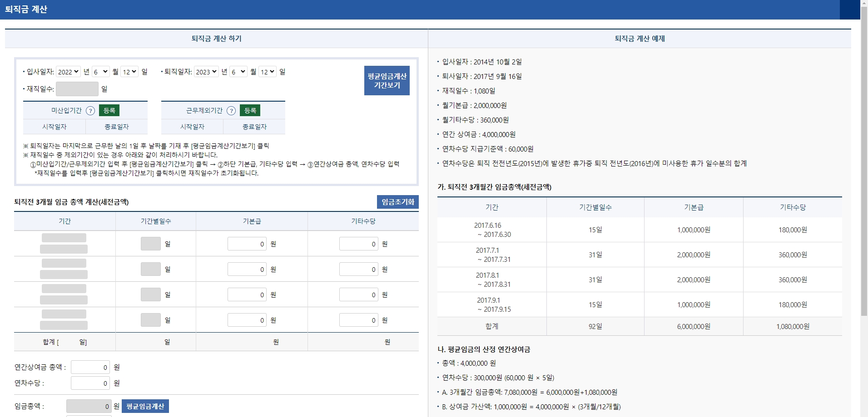Open the 퇴직일자 month dropdown
The width and height of the screenshot is (868, 417).
tap(238, 71)
